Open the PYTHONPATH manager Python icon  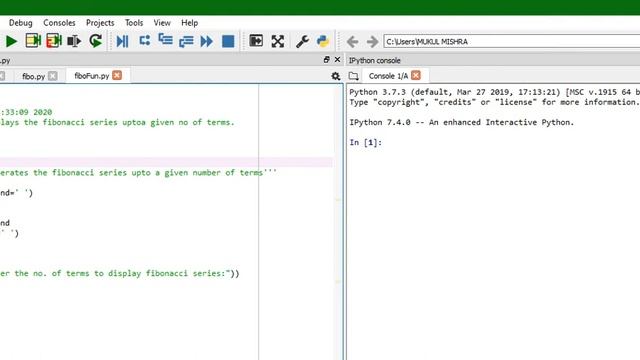tap(322, 41)
